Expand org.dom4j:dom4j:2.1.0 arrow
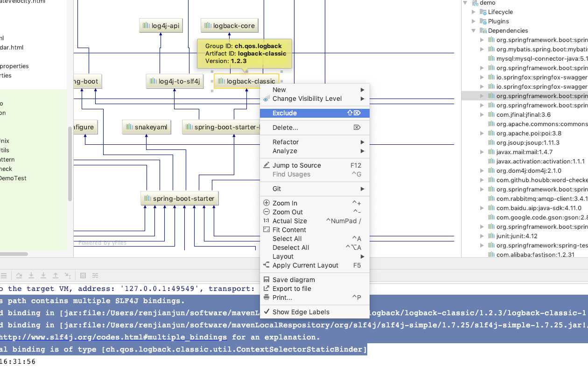This screenshot has width=588, height=368. 482,171
